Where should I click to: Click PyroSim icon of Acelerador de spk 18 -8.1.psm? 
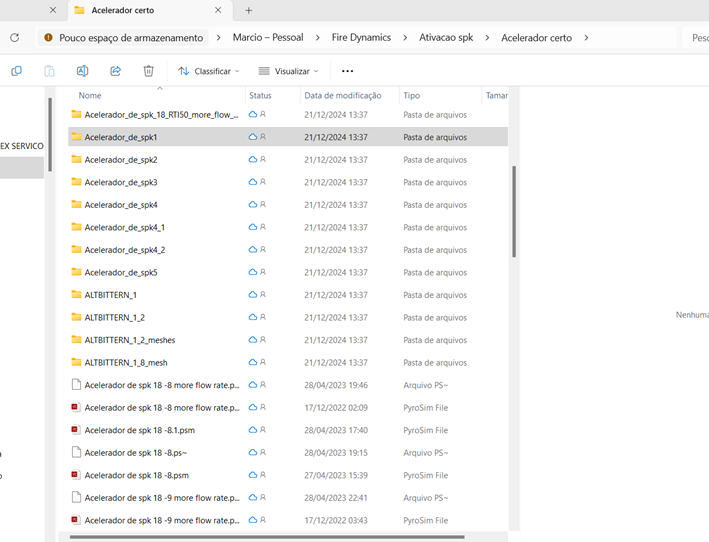[x=76, y=429]
